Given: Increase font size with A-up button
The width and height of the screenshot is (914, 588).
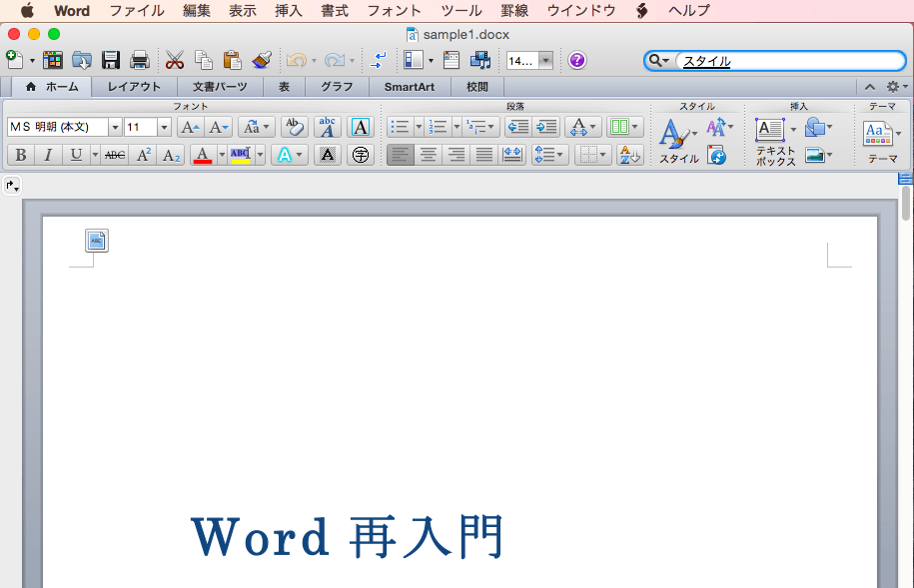Looking at the screenshot, I should 190,127.
